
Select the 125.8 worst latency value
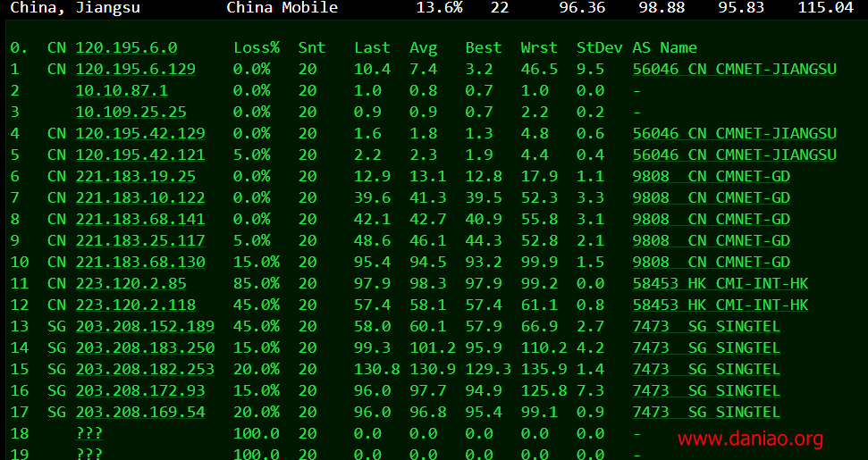tap(544, 391)
